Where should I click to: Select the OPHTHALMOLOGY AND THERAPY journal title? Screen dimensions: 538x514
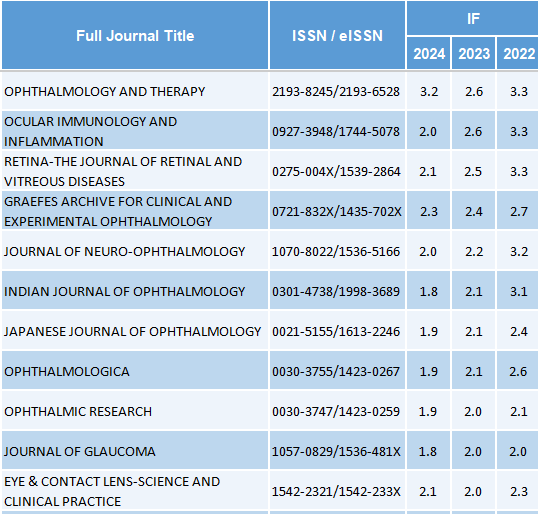coord(104,92)
